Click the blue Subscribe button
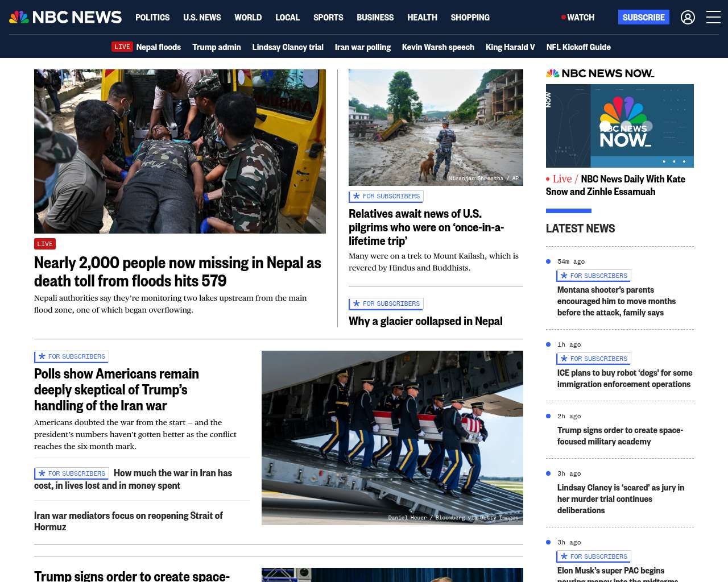The height and width of the screenshot is (582, 728). coord(644,17)
